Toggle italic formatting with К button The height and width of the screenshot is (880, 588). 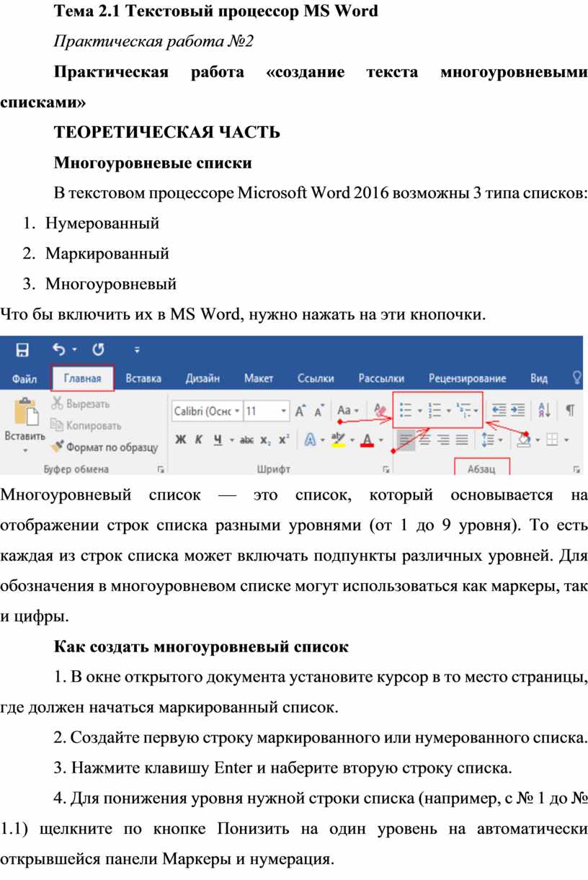198,440
